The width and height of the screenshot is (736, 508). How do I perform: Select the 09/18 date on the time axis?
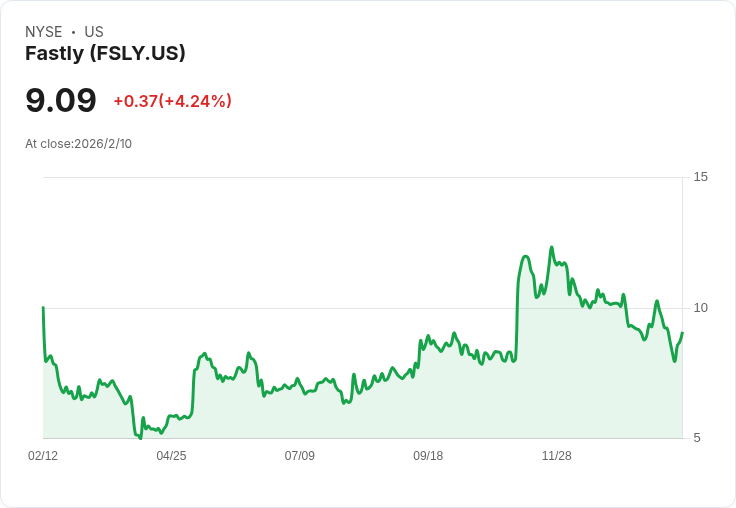pos(428,456)
